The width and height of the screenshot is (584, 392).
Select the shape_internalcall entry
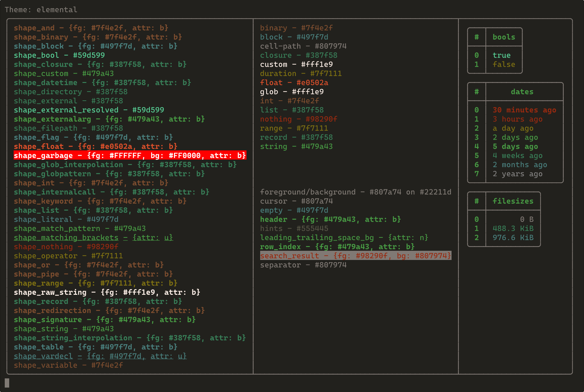[112, 192]
